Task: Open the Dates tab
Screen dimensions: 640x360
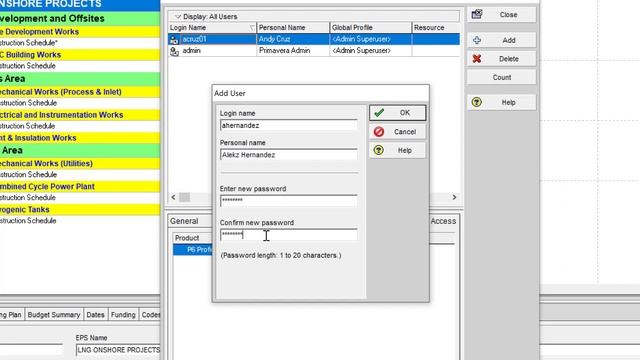Action: point(96,315)
